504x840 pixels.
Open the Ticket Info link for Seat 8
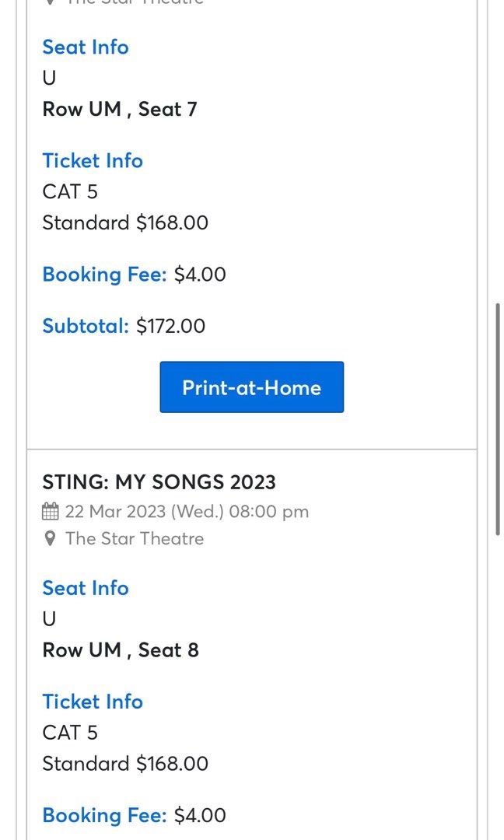93,702
